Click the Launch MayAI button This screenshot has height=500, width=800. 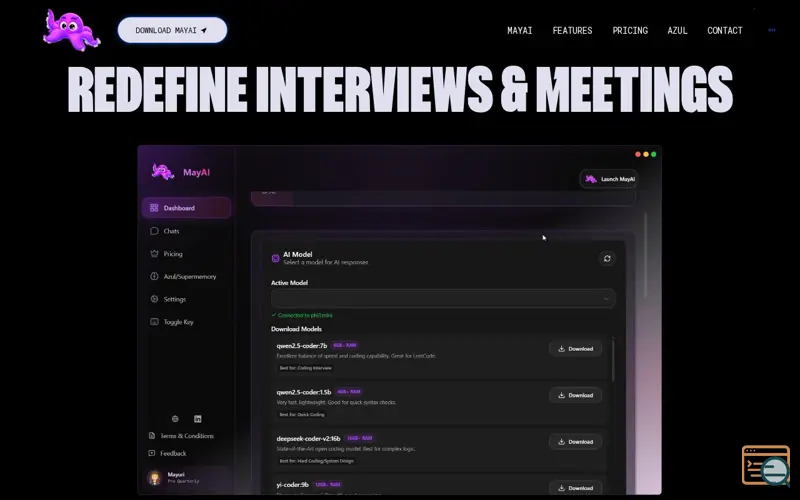609,179
